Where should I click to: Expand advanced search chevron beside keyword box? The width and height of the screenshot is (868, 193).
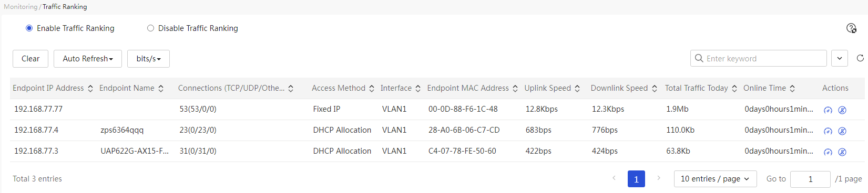(840, 58)
